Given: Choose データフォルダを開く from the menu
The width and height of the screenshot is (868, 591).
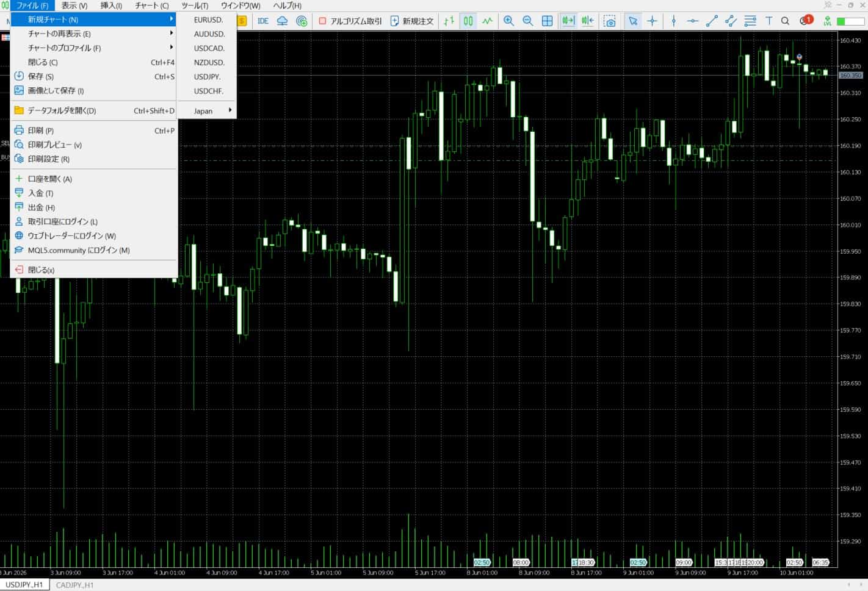Looking at the screenshot, I should coord(93,110).
